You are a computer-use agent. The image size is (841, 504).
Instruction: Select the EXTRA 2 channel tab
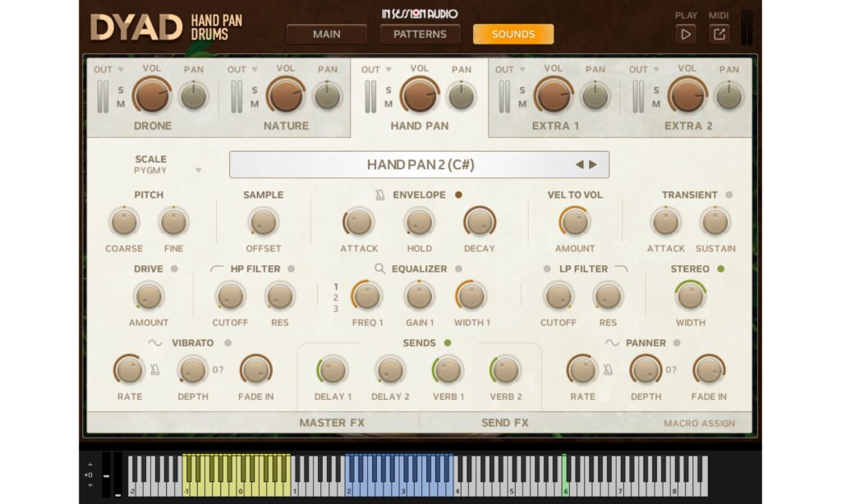(689, 126)
